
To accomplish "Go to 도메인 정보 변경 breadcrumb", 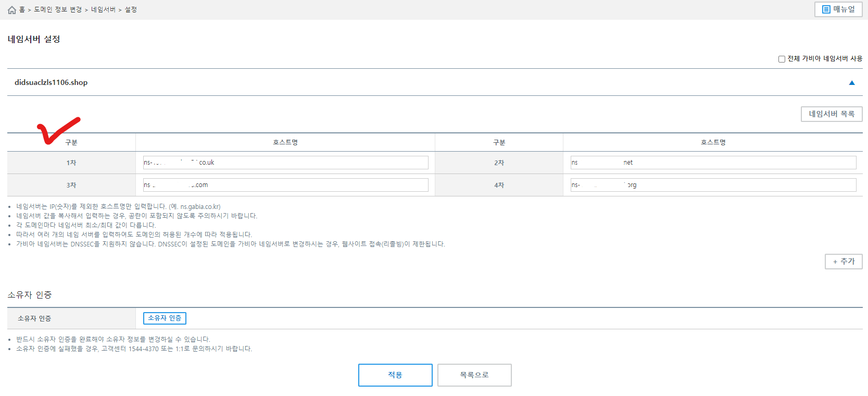I will 58,10.
